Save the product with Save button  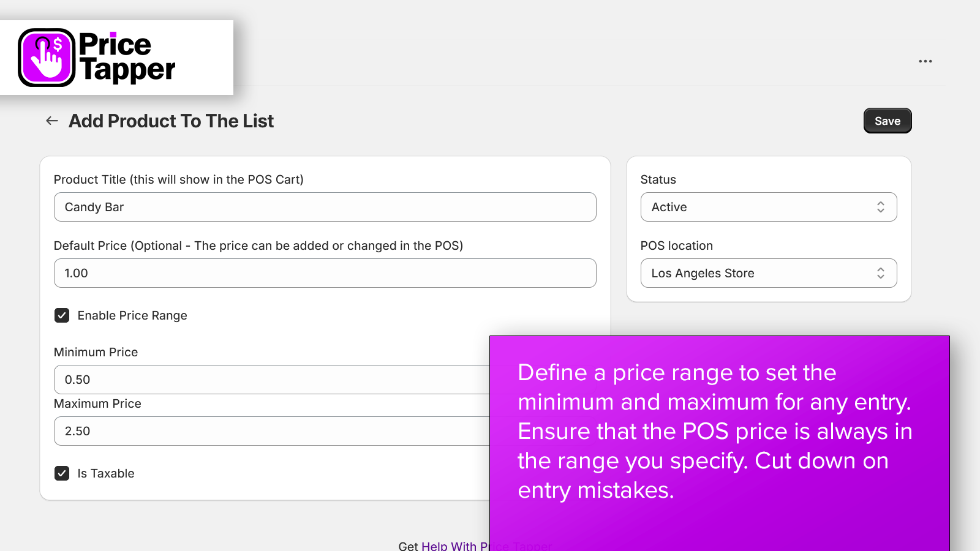[x=888, y=121]
